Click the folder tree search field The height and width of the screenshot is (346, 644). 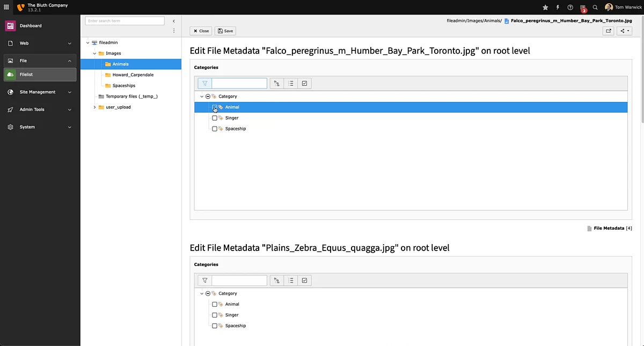(x=125, y=21)
